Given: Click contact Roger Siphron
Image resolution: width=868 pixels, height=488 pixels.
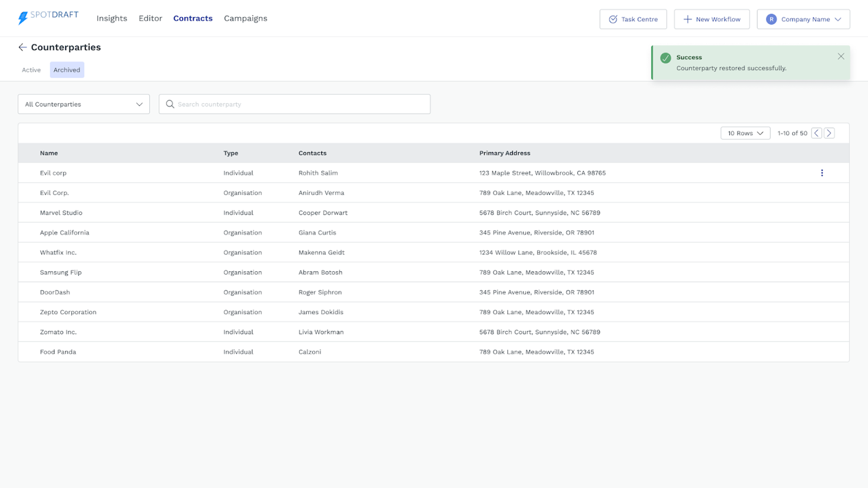Looking at the screenshot, I should point(320,292).
